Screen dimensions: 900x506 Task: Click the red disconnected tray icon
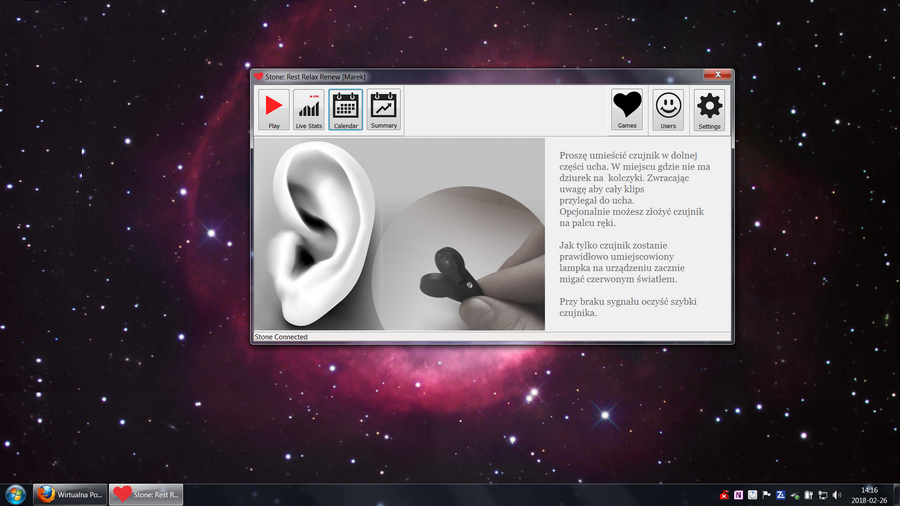pos(724,495)
